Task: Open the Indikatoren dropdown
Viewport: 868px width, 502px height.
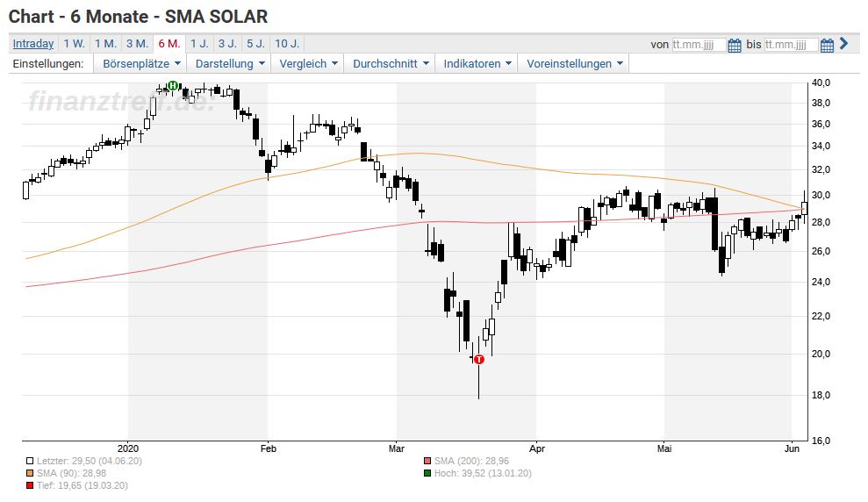Action: (x=477, y=64)
